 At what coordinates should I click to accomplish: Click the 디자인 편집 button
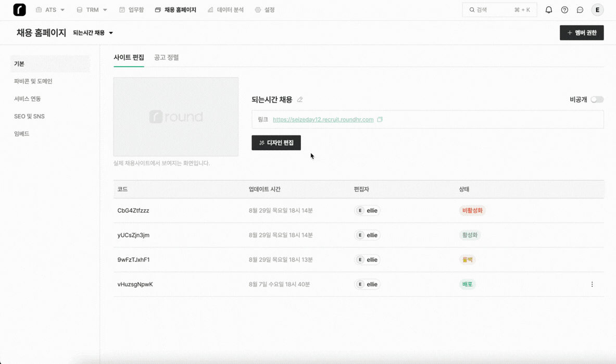(x=276, y=143)
